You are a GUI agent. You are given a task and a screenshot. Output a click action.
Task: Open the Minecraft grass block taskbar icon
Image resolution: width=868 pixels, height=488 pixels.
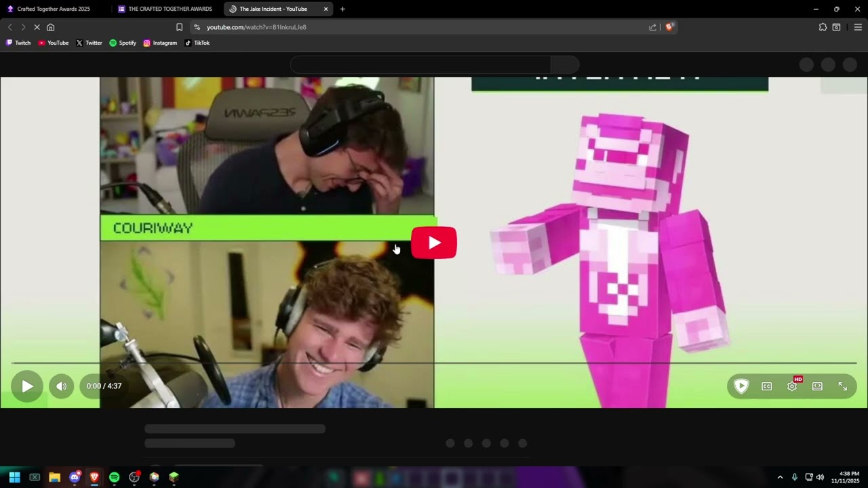(174, 477)
